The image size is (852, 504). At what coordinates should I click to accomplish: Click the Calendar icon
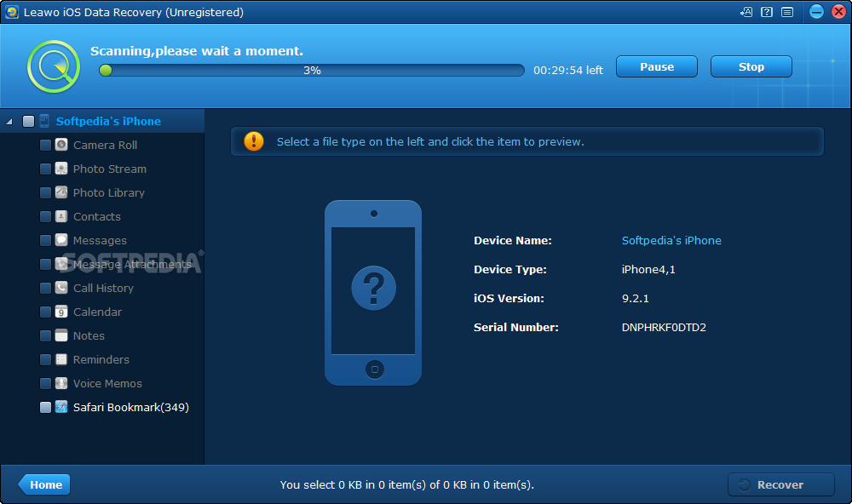tap(61, 312)
